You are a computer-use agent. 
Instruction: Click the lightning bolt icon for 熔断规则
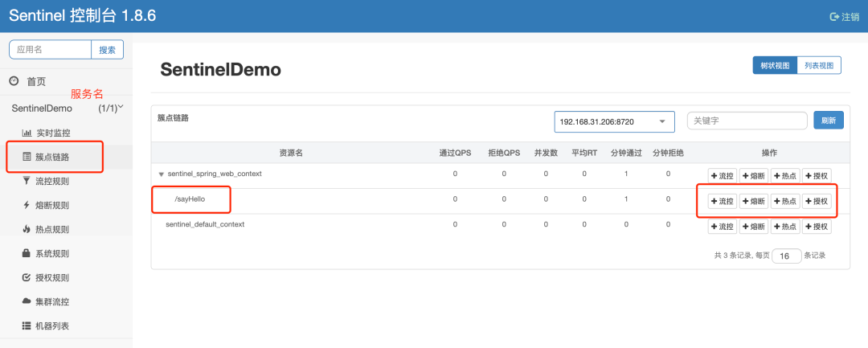click(26, 205)
